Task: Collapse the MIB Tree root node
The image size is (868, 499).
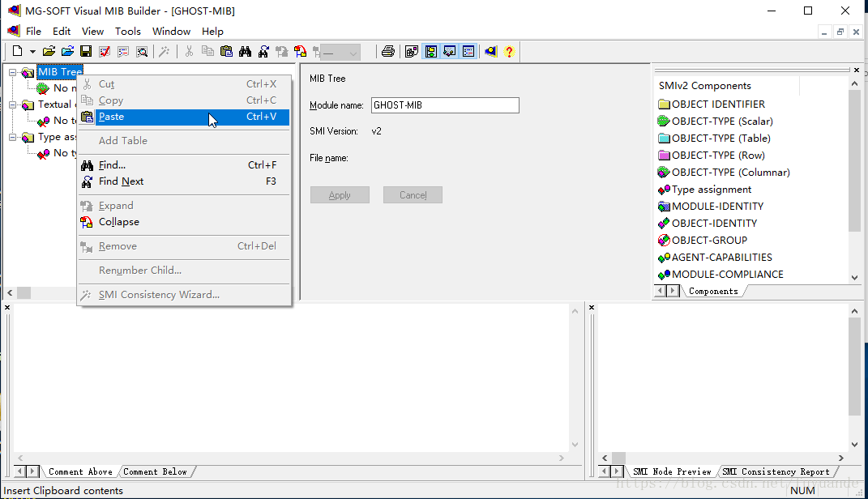Action: click(x=12, y=72)
